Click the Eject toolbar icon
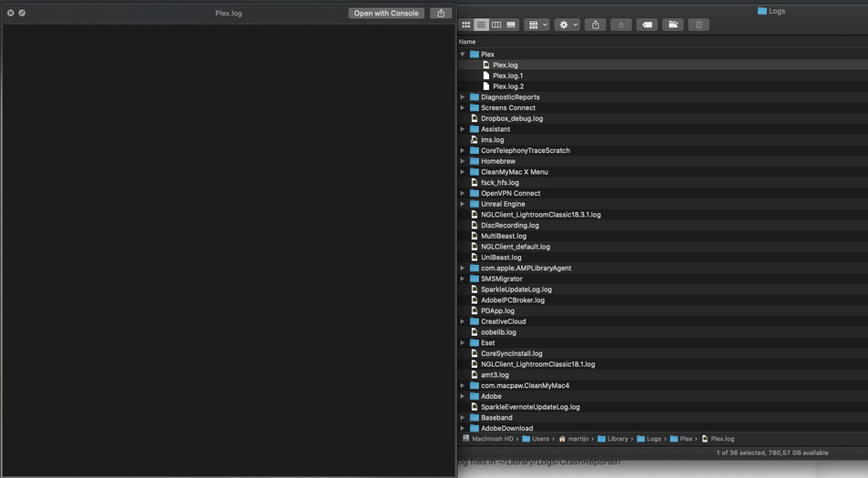 click(x=621, y=25)
